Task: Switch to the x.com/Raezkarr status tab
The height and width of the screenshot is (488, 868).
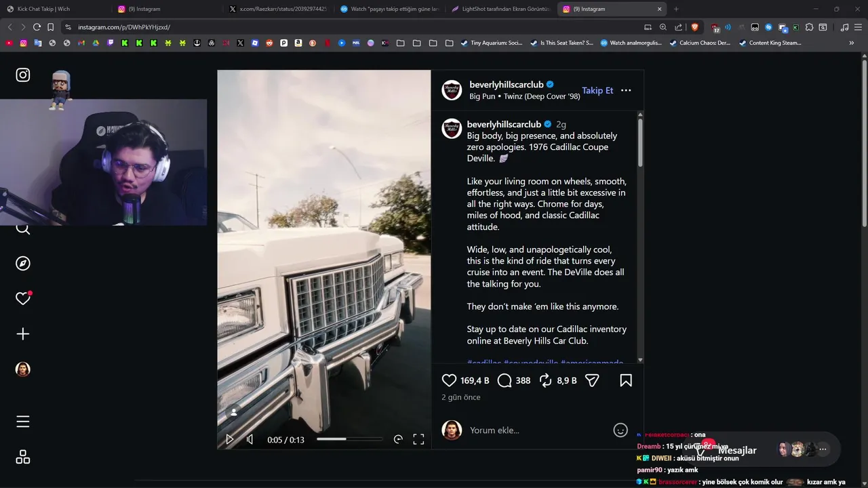Action: tap(278, 9)
